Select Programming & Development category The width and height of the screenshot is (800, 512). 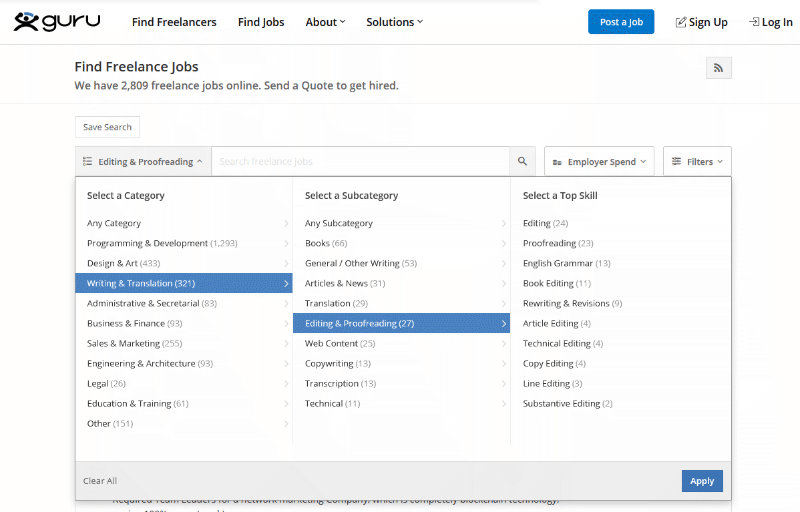(184, 243)
